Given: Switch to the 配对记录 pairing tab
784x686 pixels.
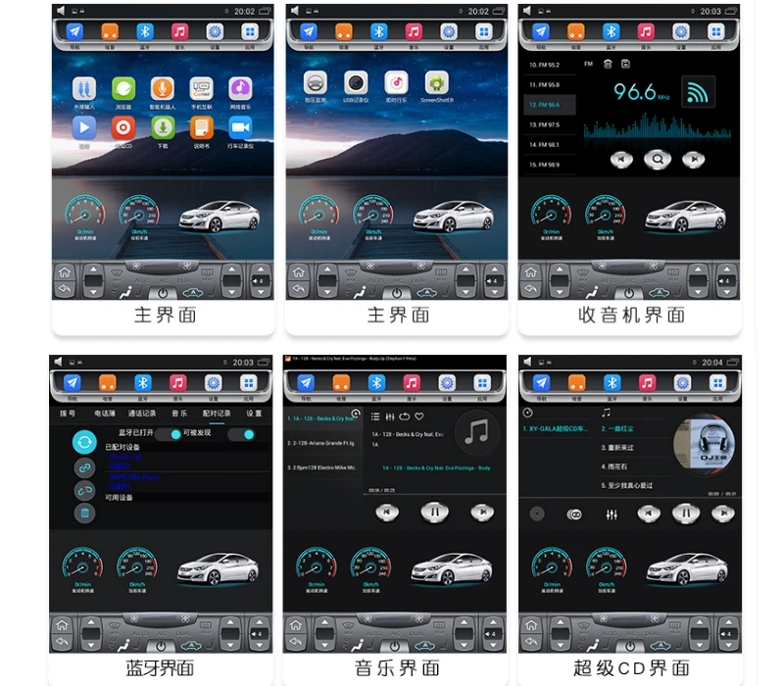Looking at the screenshot, I should coord(217,414).
